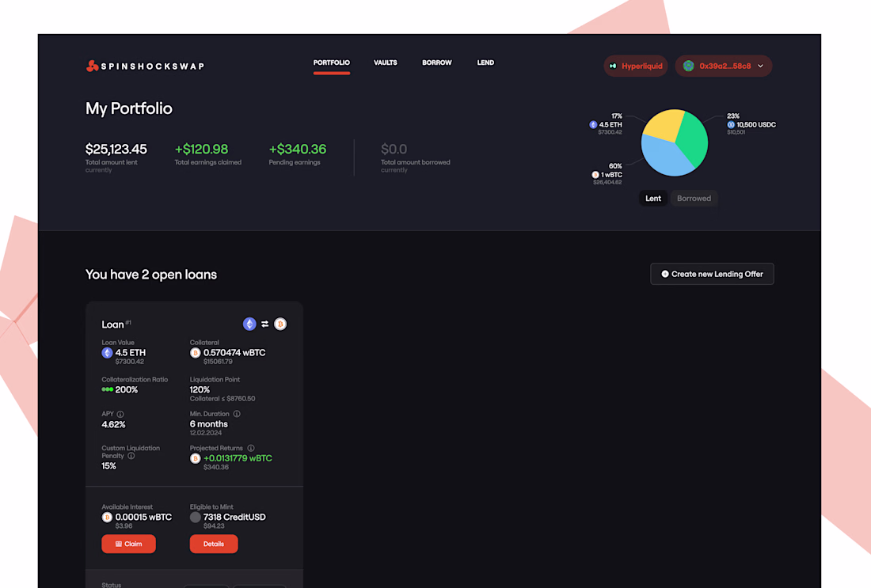The image size is (871, 588).
Task: Click the plus icon in Create new Lending Offer
Action: [x=665, y=275]
